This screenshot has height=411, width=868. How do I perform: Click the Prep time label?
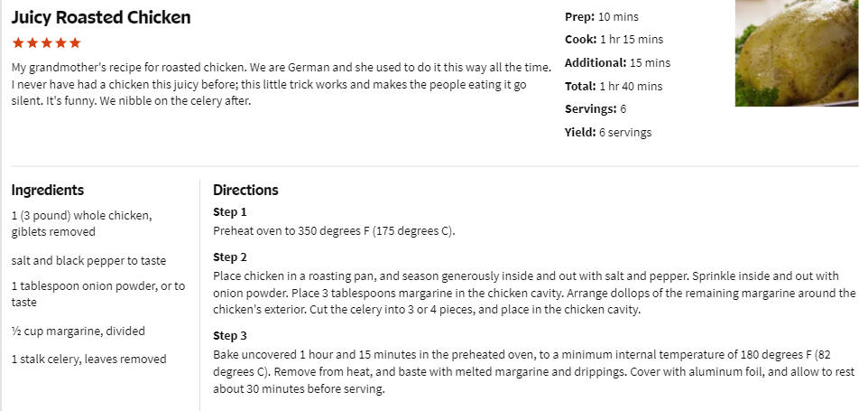pyautogui.click(x=579, y=16)
